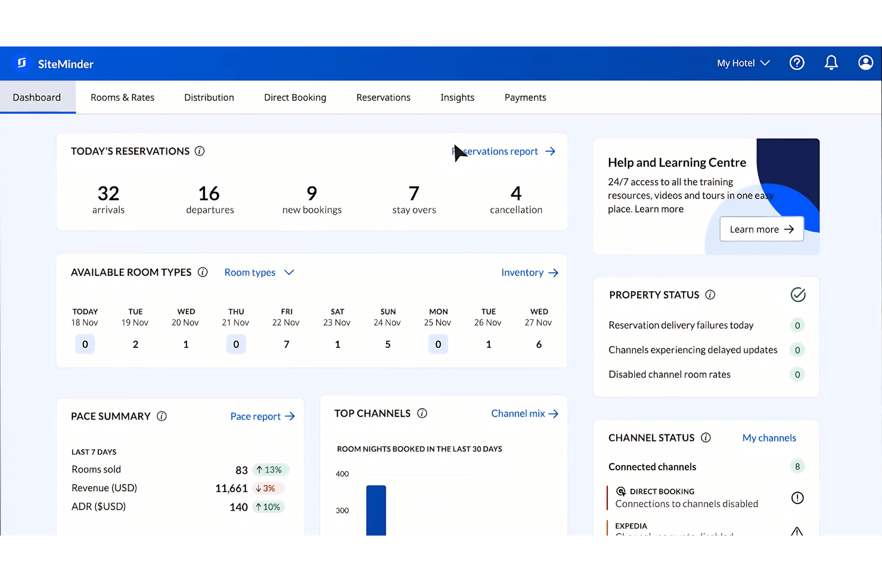The image size is (882, 588).
Task: Click the Property Status checkmark icon
Action: pyautogui.click(x=798, y=295)
